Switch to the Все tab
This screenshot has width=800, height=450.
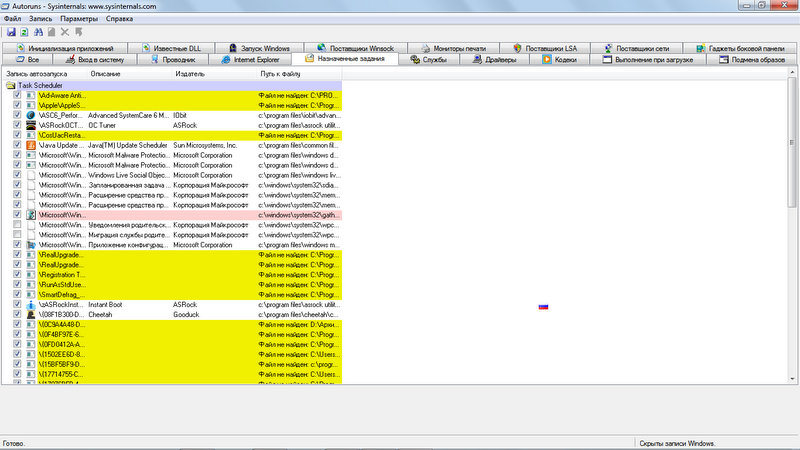pos(28,60)
